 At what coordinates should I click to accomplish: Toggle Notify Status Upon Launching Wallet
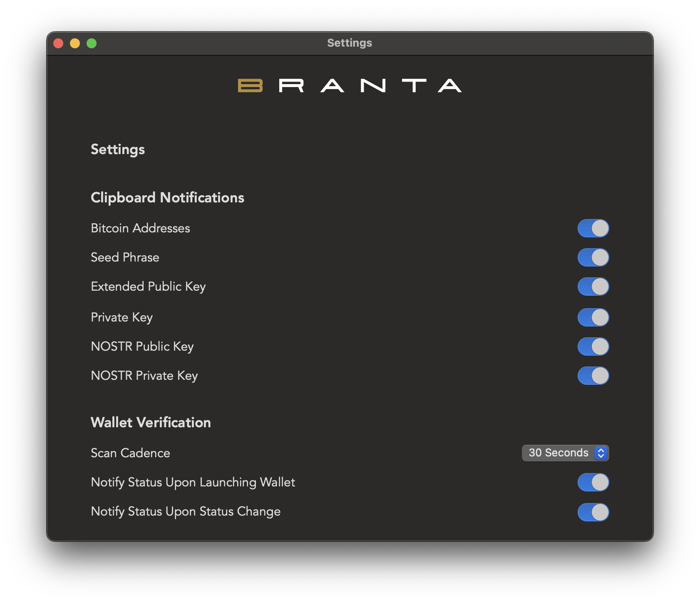tap(593, 482)
